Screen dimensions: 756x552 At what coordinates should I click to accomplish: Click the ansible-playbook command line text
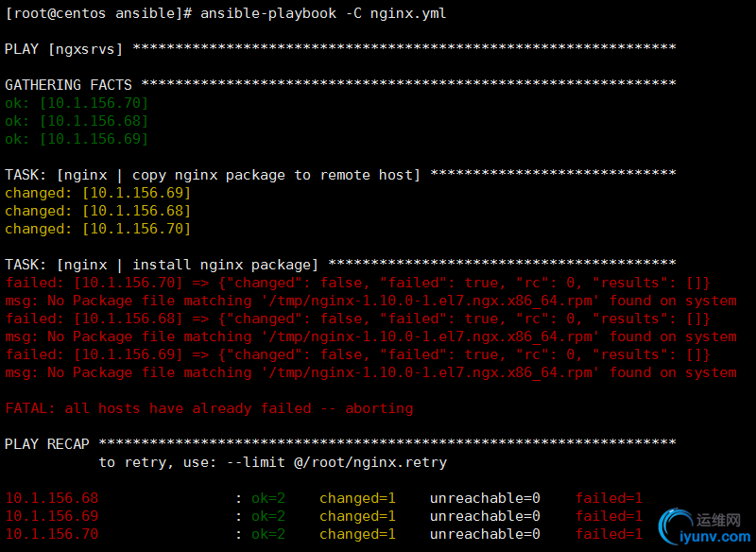pos(226,13)
